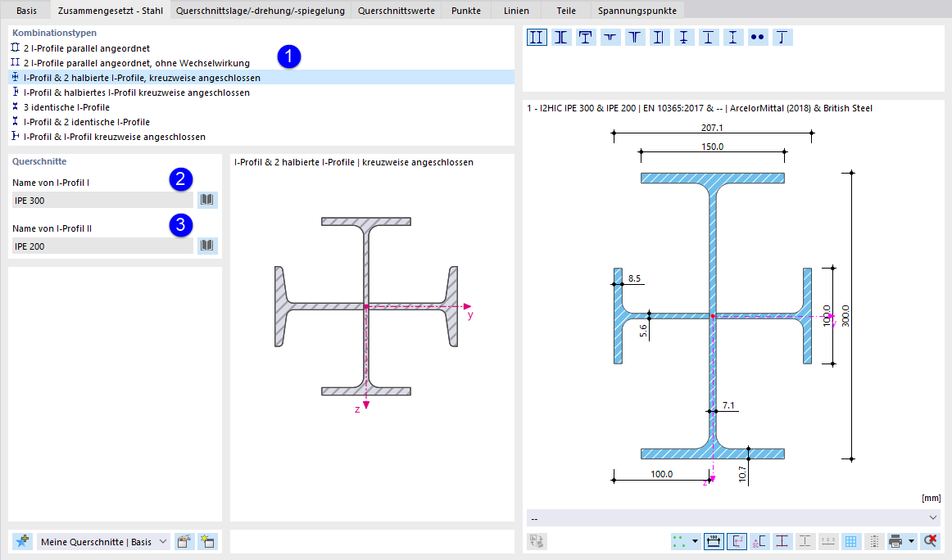
Task: Toggle the shear center SC display
Action: coord(759,541)
